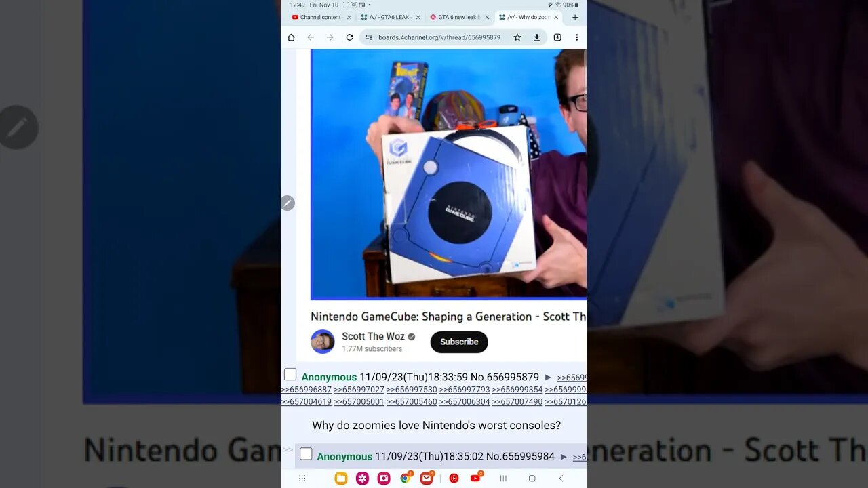Go to the browser home page icon
Viewport: 868px width, 488px height.
291,37
